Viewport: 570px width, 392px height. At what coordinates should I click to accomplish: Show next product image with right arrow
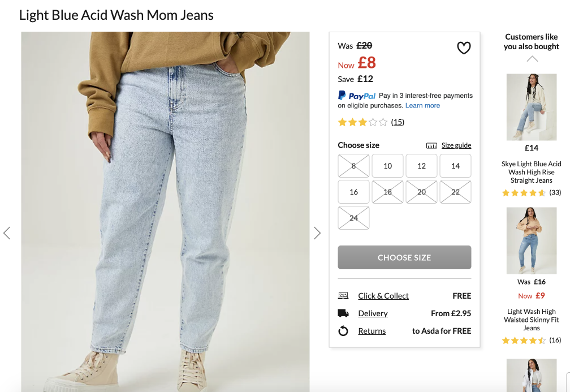pos(317,233)
